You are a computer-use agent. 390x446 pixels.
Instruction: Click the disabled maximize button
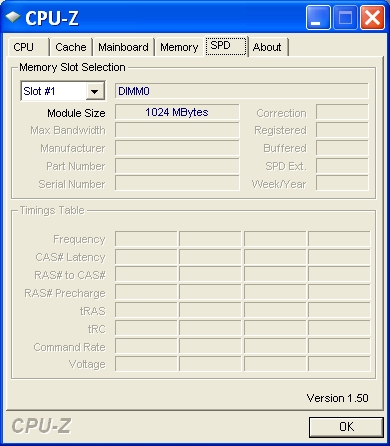(x=345, y=17)
